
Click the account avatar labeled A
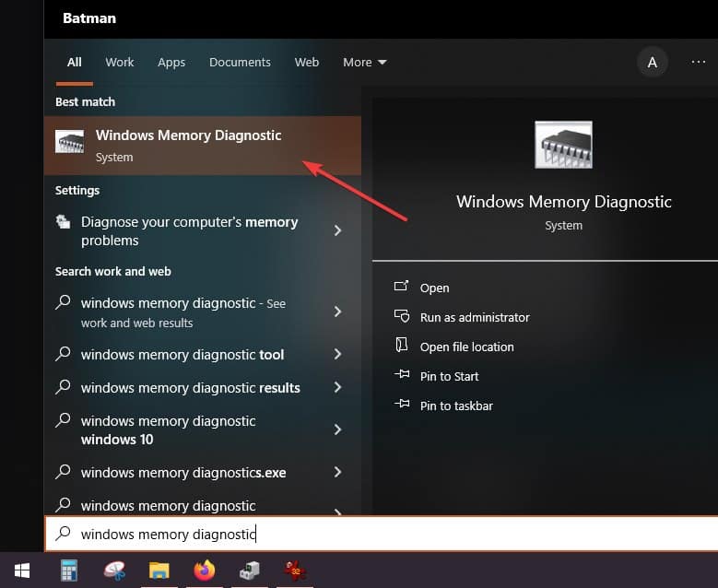click(652, 63)
